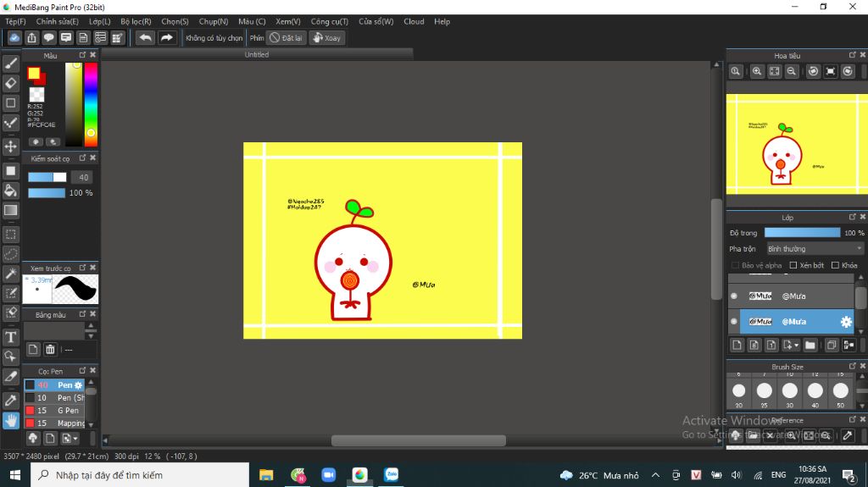Delete palette color with trash icon

(x=50, y=349)
